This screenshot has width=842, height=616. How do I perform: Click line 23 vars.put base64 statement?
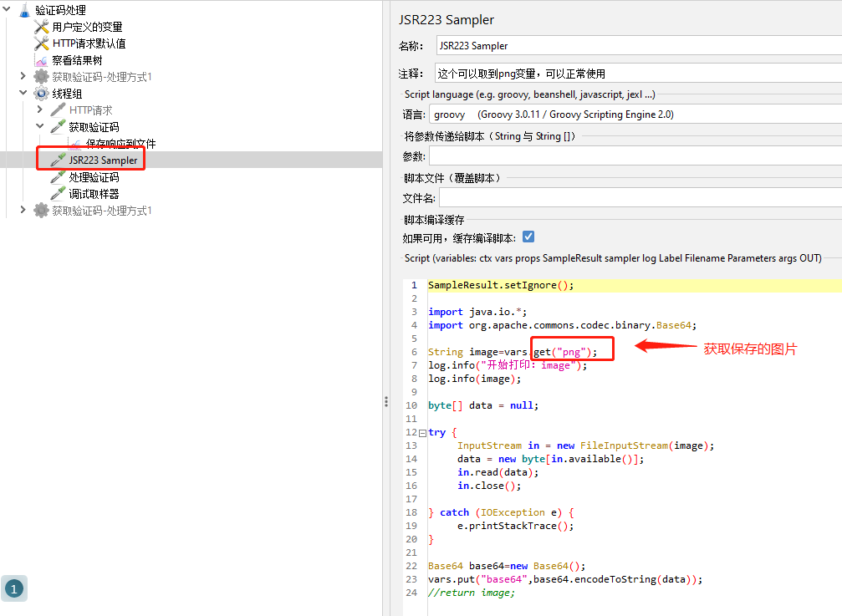point(565,579)
